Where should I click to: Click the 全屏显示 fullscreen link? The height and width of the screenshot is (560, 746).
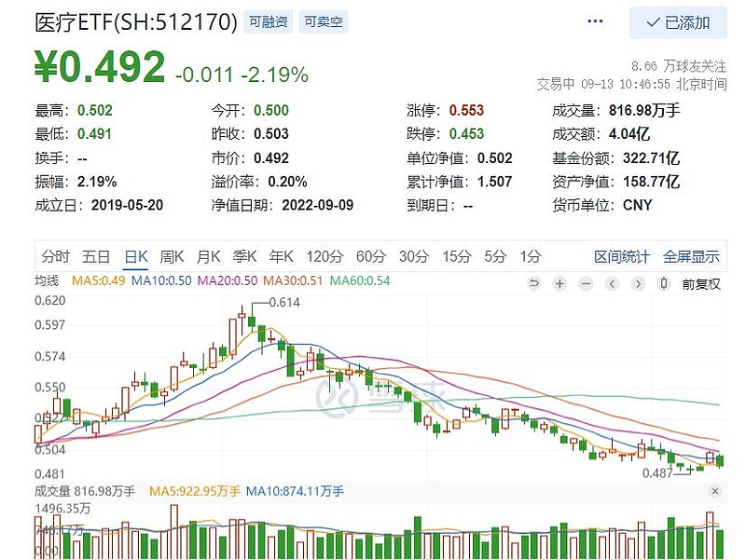pos(688,255)
